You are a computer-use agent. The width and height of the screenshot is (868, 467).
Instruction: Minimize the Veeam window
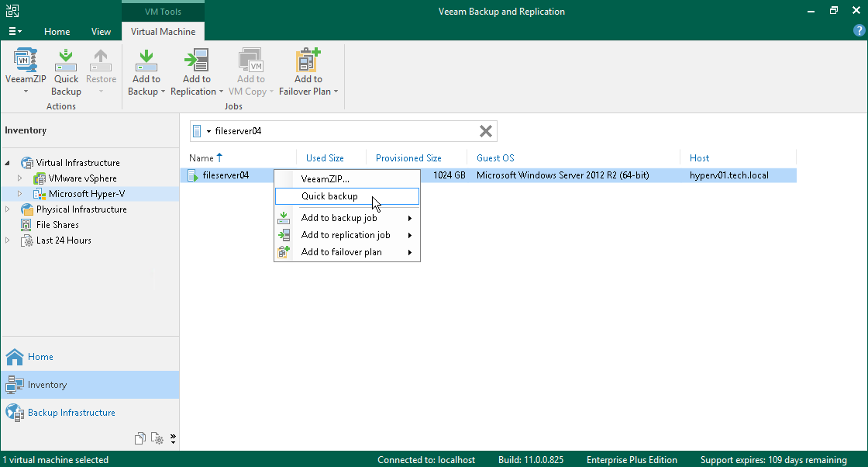point(811,11)
